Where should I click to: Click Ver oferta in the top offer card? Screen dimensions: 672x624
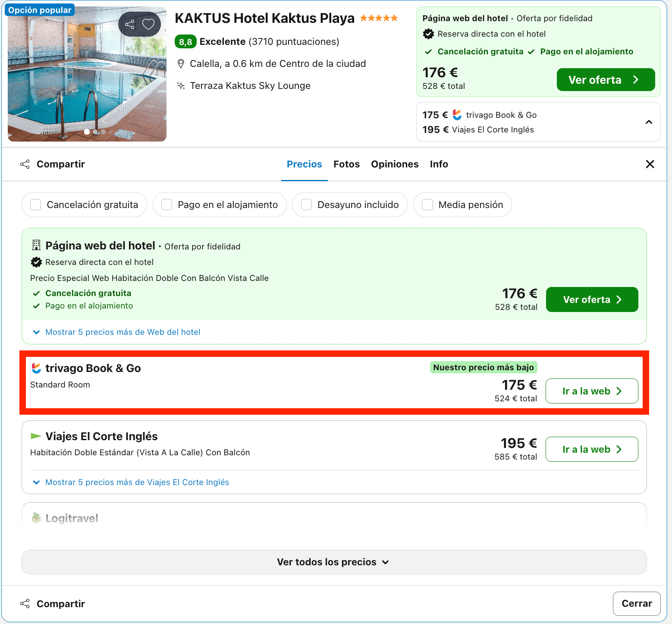point(606,80)
